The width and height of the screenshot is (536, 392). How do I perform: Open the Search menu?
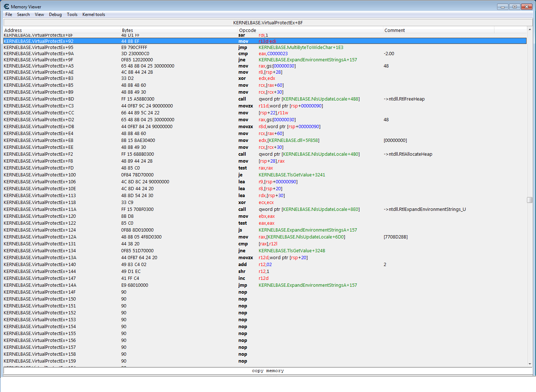(x=23, y=15)
